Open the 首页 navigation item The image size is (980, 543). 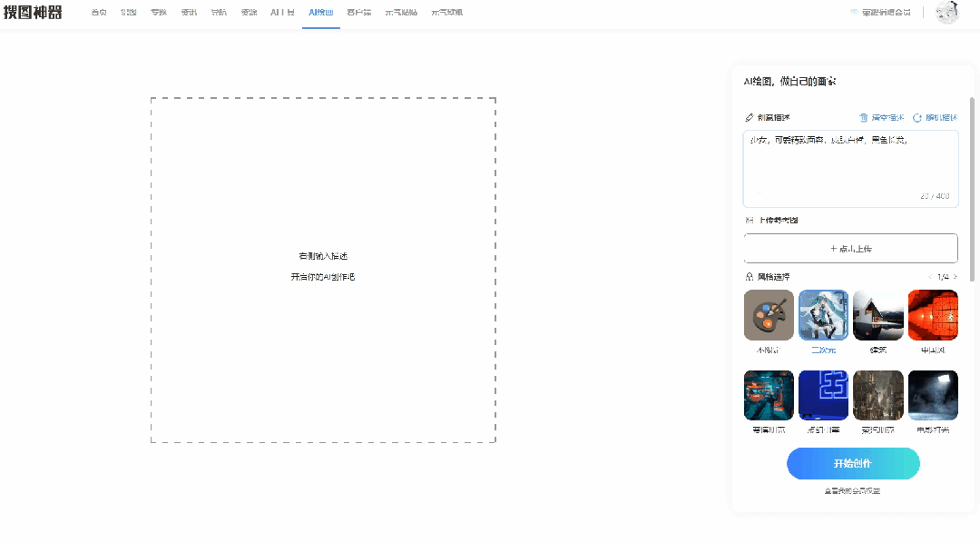point(99,13)
